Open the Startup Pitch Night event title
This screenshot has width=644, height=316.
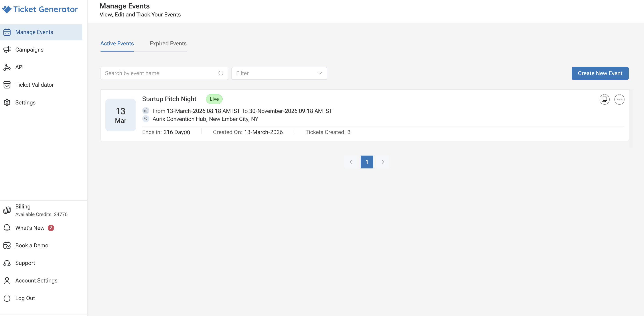tap(169, 99)
